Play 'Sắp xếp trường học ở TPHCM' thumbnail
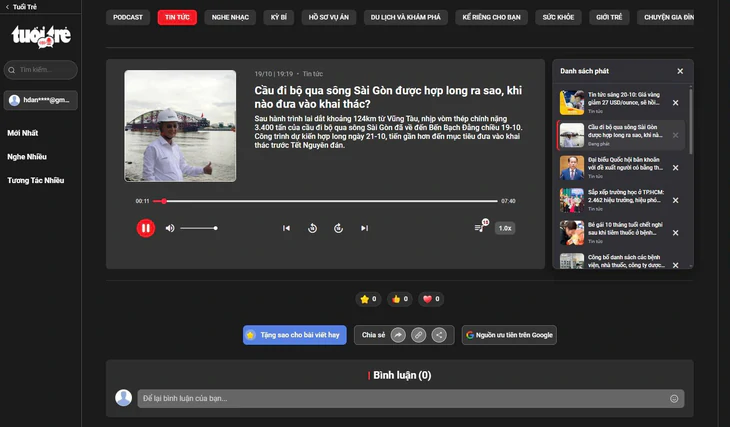The width and height of the screenshot is (730, 427). [572, 200]
